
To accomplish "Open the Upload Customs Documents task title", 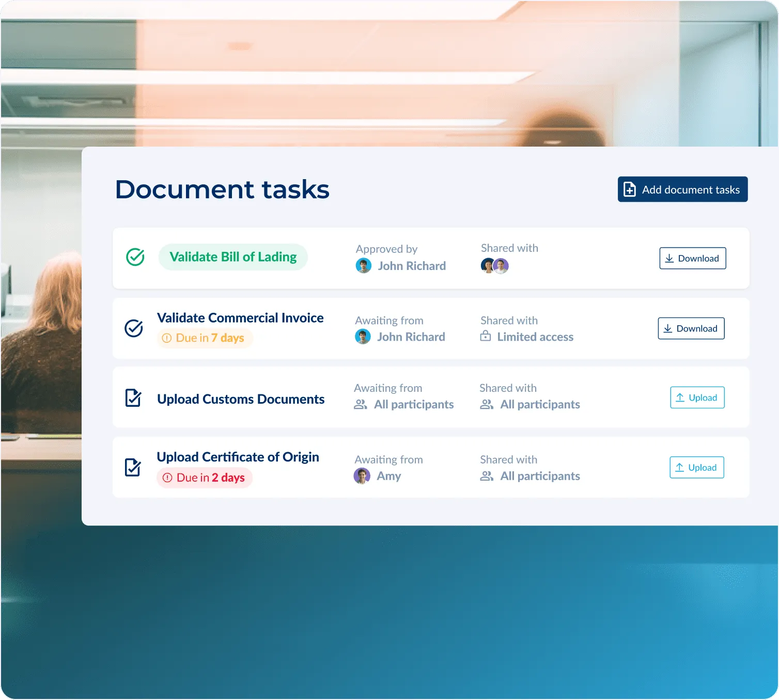I will point(241,399).
